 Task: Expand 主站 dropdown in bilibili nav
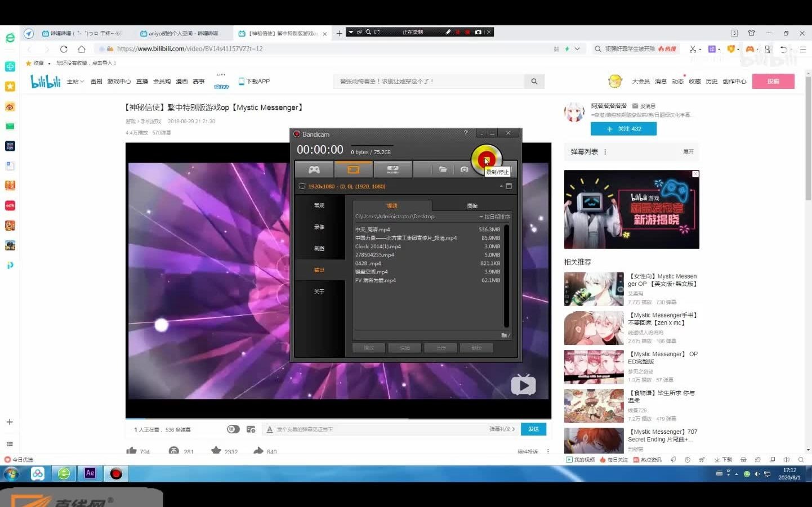(75, 82)
